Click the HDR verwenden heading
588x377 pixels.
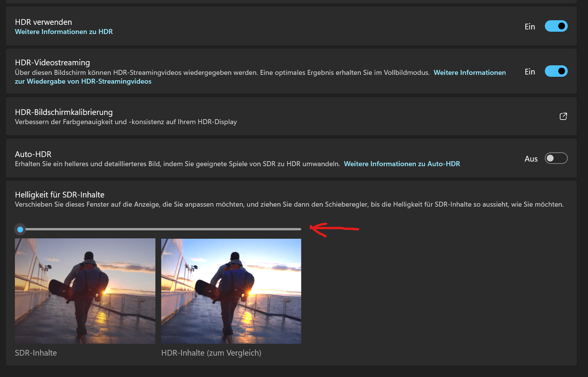pos(44,22)
